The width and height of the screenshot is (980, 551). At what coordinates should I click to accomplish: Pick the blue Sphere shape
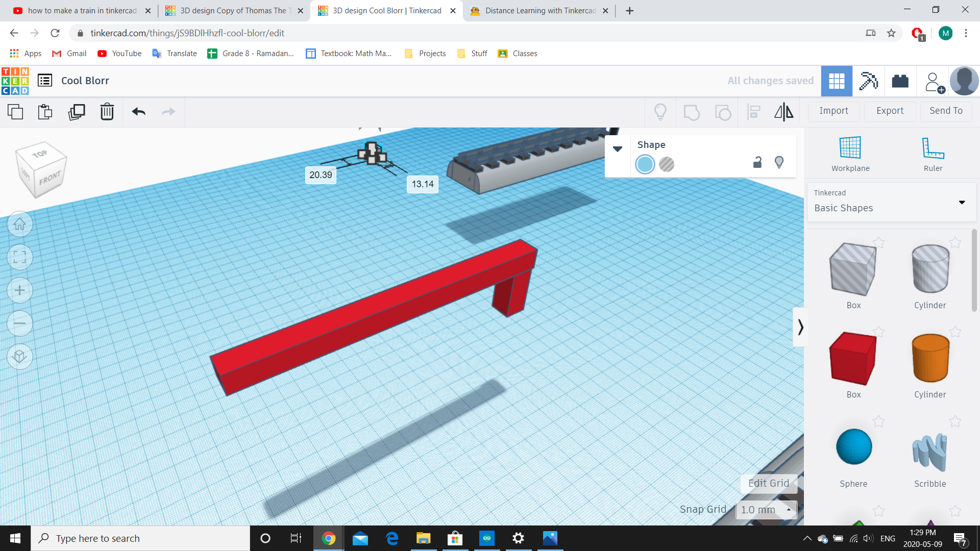[854, 446]
